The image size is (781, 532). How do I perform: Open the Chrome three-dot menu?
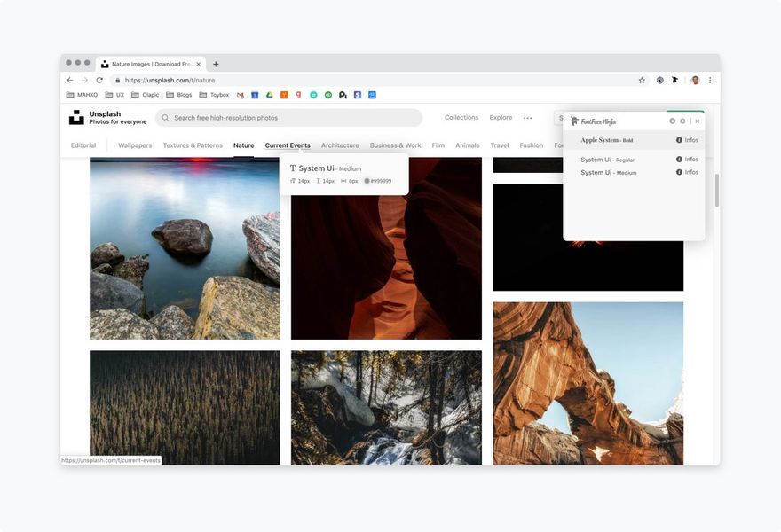point(710,80)
